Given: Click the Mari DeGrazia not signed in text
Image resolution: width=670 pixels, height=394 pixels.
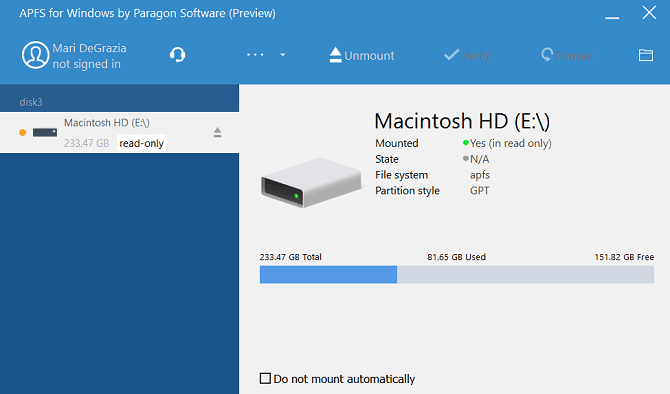Looking at the screenshot, I should pyautogui.click(x=89, y=56).
